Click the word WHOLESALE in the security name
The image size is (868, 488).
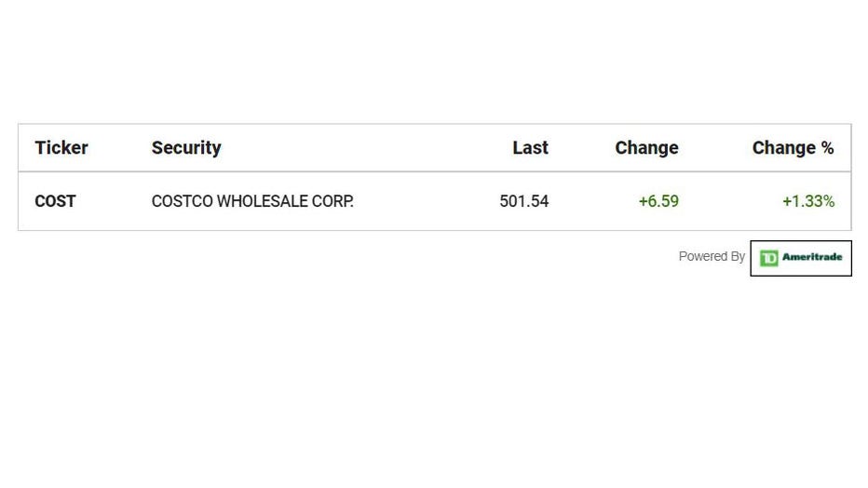(264, 201)
